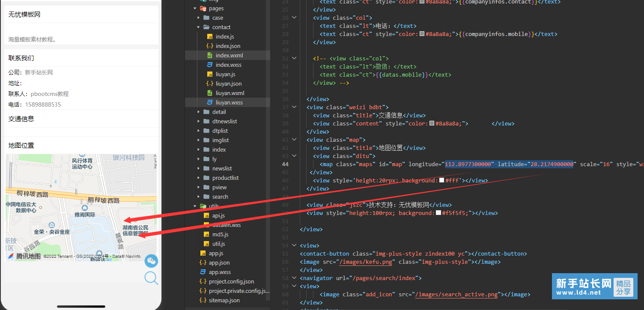This screenshot has height=310, width=644.
Task: Click the detail folder icon
Action: [x=206, y=112]
